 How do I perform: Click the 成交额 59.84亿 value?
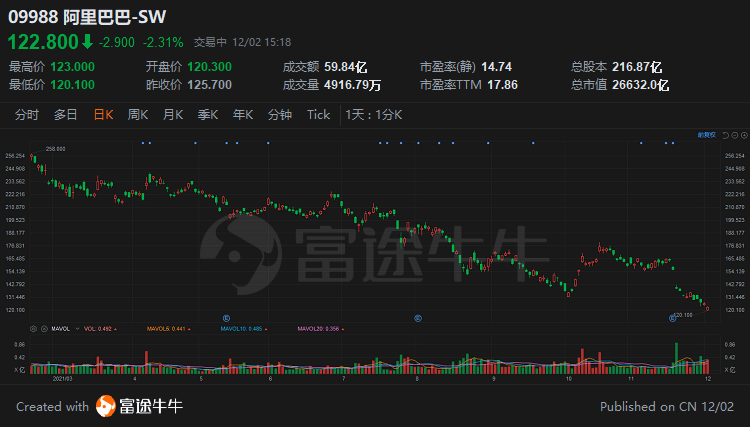345,67
